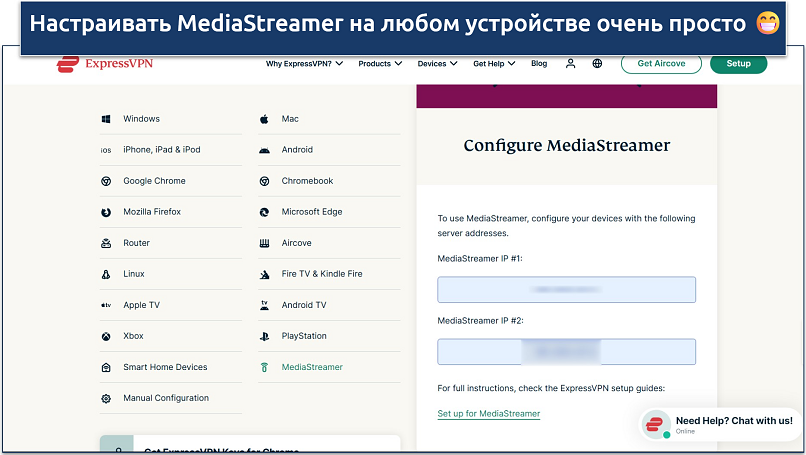Expand the Why ExpressVPN? menu

click(x=304, y=64)
